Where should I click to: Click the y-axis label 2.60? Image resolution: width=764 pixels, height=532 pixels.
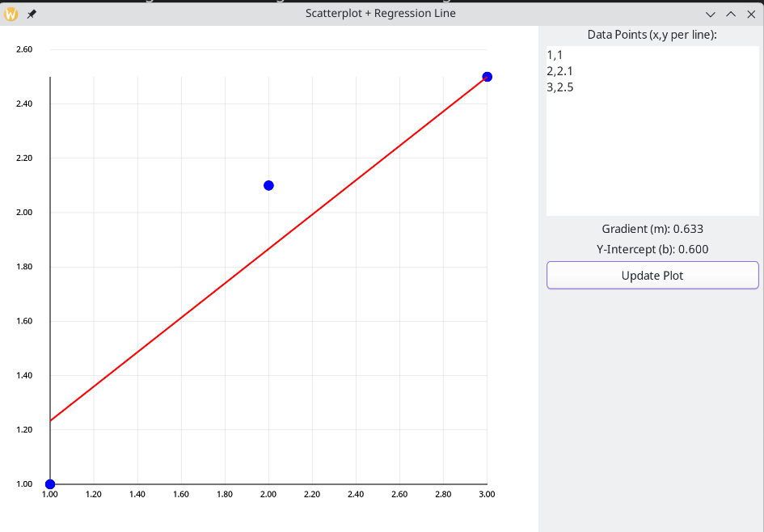pyautogui.click(x=24, y=49)
